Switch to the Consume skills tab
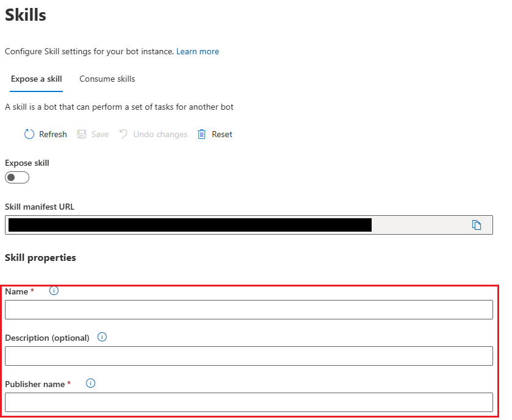 [107, 79]
